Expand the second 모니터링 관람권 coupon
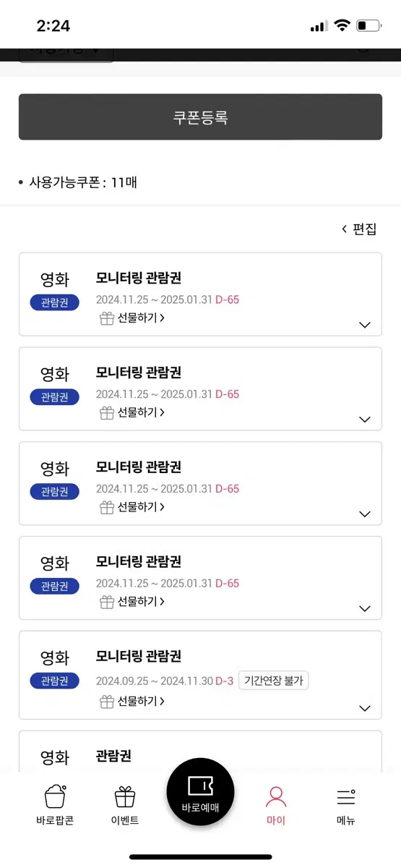 (365, 420)
